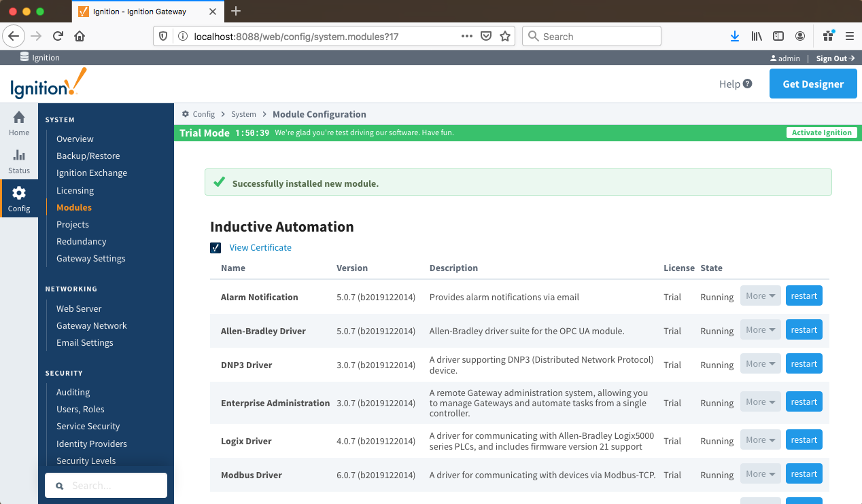Click the Ignition logo

tap(49, 84)
